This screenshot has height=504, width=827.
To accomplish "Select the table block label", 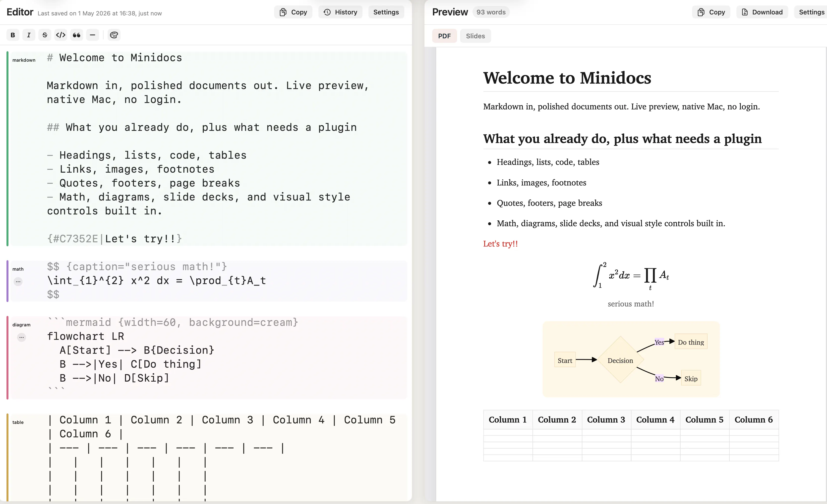I will (18, 422).
